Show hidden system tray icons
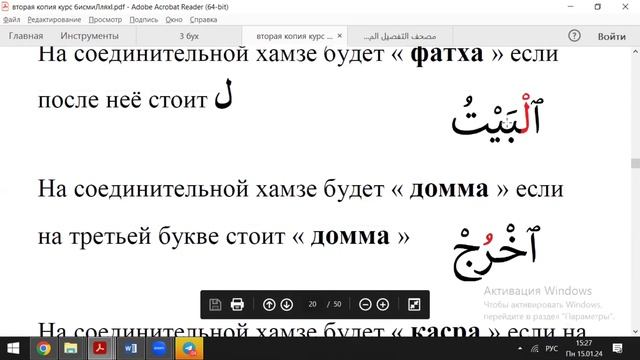 point(520,349)
